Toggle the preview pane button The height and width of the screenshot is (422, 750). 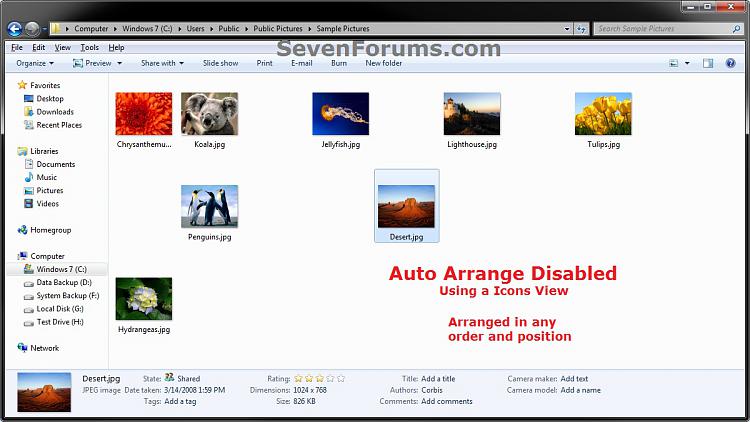(x=708, y=63)
